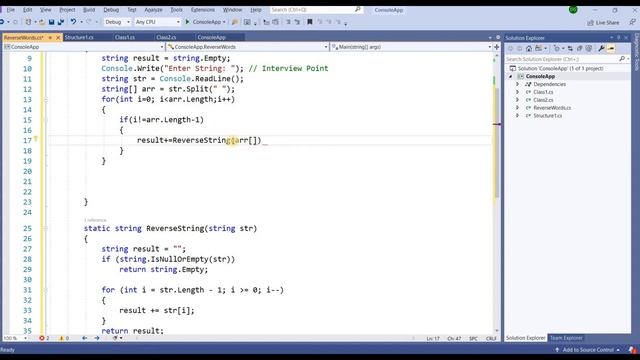Image resolution: width=640 pixels, height=360 pixels.
Task: Click the navigate backward arrow at editor bottom
Action: pos(84,338)
